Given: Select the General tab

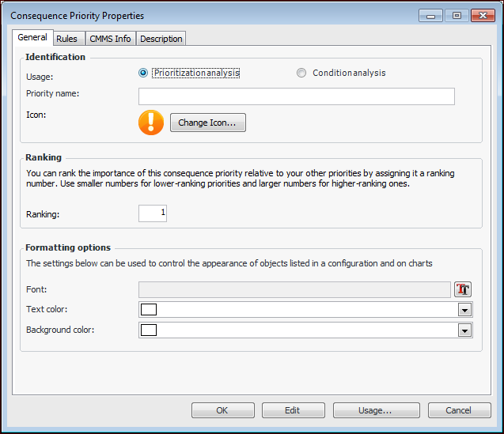Looking at the screenshot, I should click(x=32, y=37).
